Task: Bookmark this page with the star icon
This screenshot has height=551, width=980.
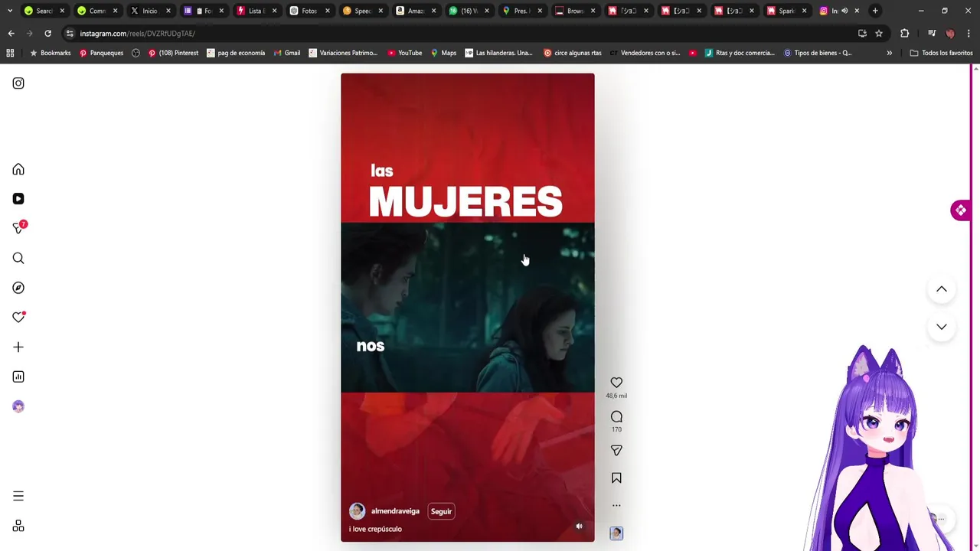Action: click(x=879, y=34)
